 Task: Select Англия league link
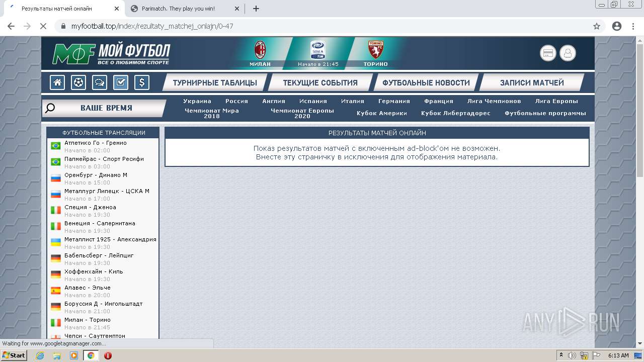click(x=274, y=101)
